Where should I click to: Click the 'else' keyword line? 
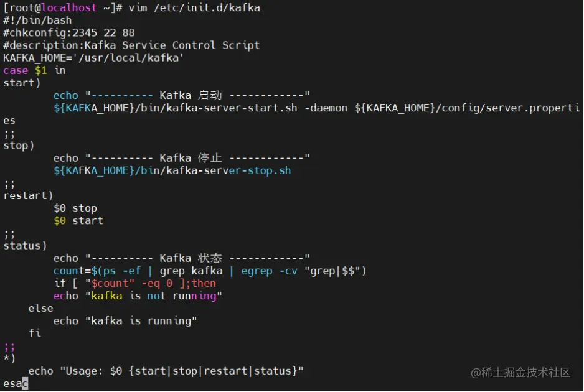[x=40, y=309]
